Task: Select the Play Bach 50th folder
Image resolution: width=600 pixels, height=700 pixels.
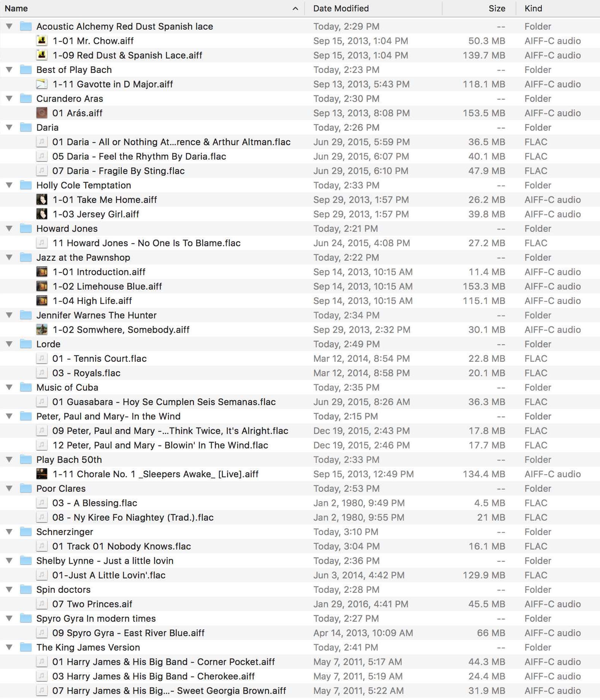Action: coord(300,459)
